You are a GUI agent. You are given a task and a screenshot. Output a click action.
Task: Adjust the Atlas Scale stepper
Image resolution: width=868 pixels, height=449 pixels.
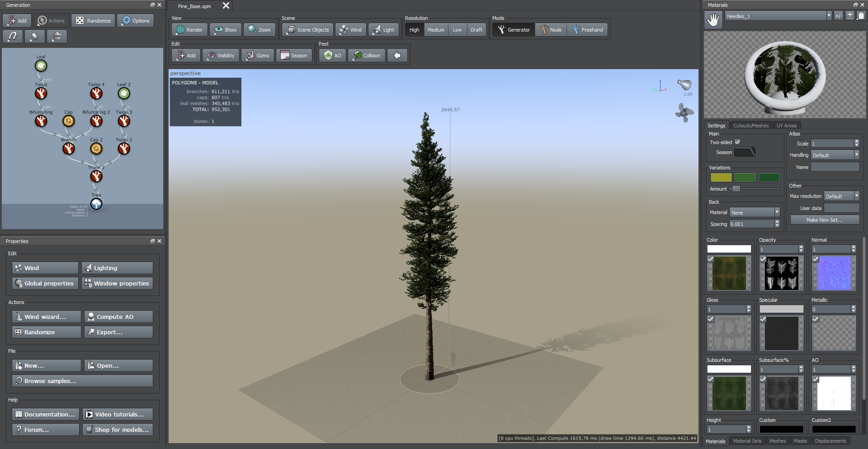pyautogui.click(x=857, y=143)
